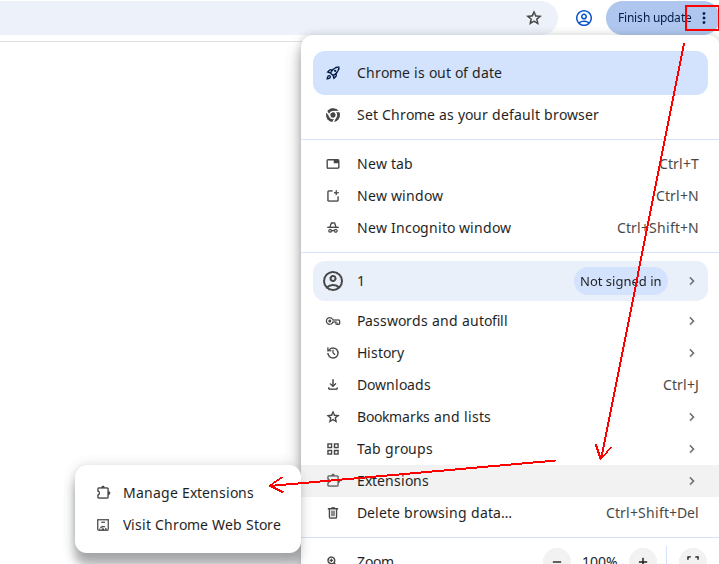Click the Web Store icon in submenu

point(103,525)
